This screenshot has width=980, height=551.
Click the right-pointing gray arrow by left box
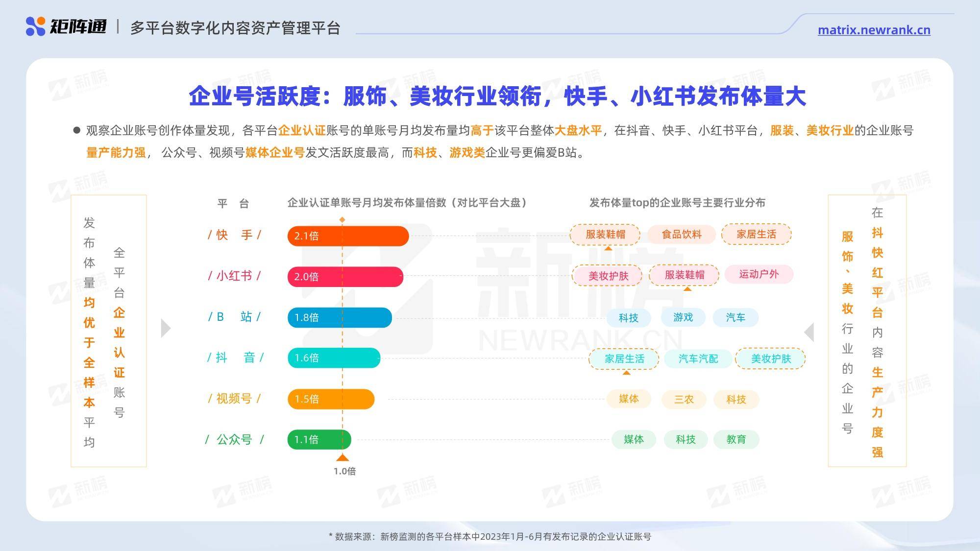(x=166, y=328)
